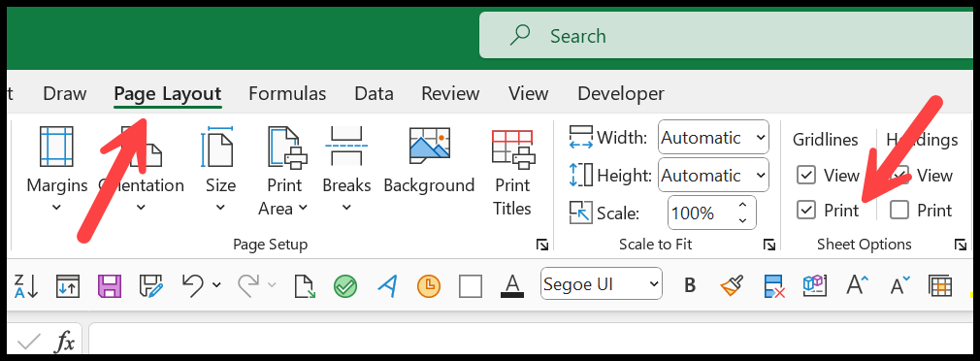The image size is (980, 361).
Task: Switch to the Developer tab
Action: (621, 94)
